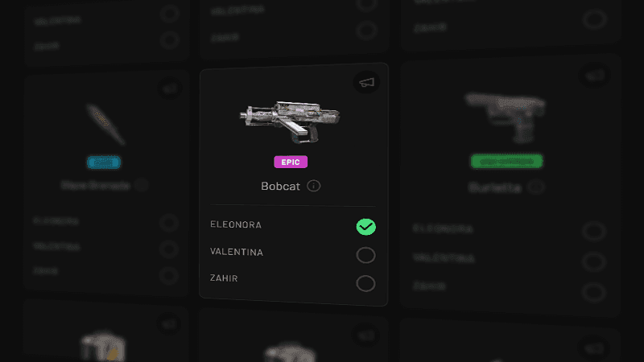The image size is (644, 362).
Task: Uncheck Eleonora on the Bobcat card
Action: pos(366,227)
